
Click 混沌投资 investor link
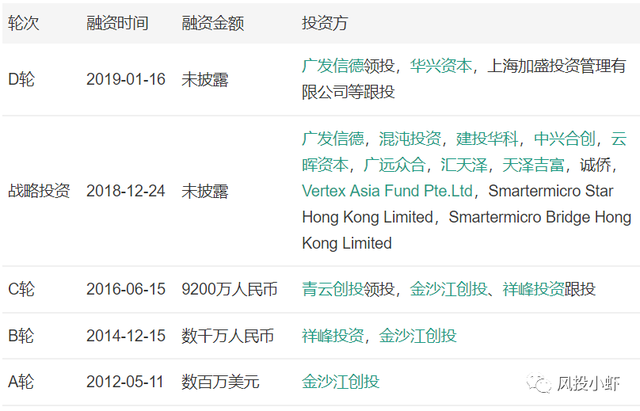[410, 139]
